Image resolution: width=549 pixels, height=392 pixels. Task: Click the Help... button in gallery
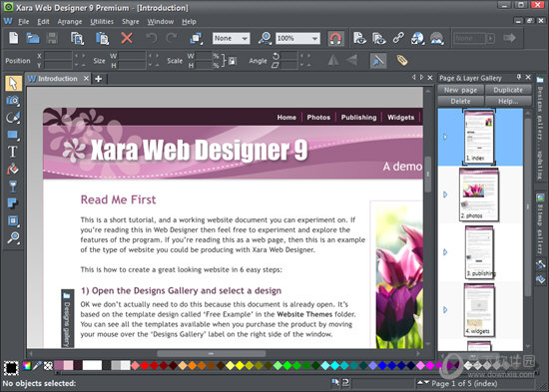pos(508,101)
